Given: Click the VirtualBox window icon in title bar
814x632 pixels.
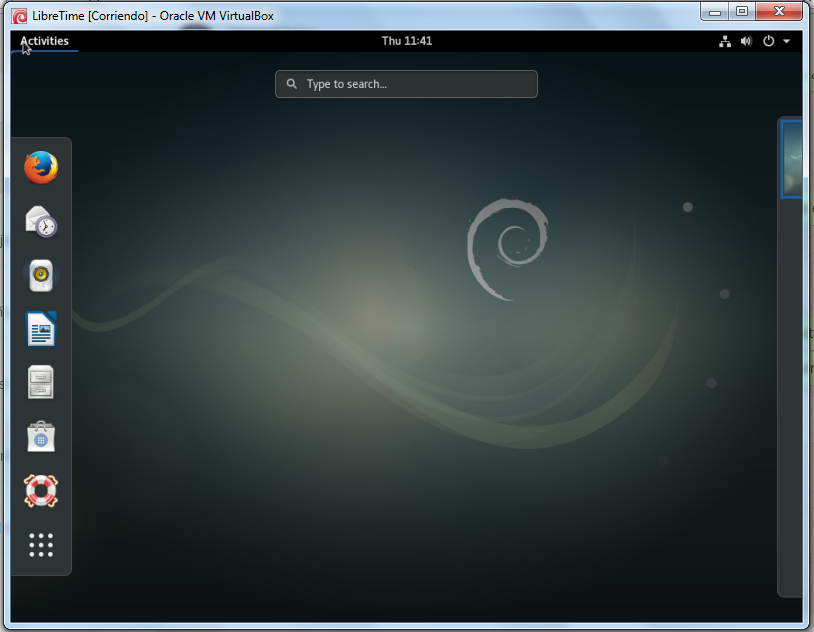Looking at the screenshot, I should (x=20, y=16).
